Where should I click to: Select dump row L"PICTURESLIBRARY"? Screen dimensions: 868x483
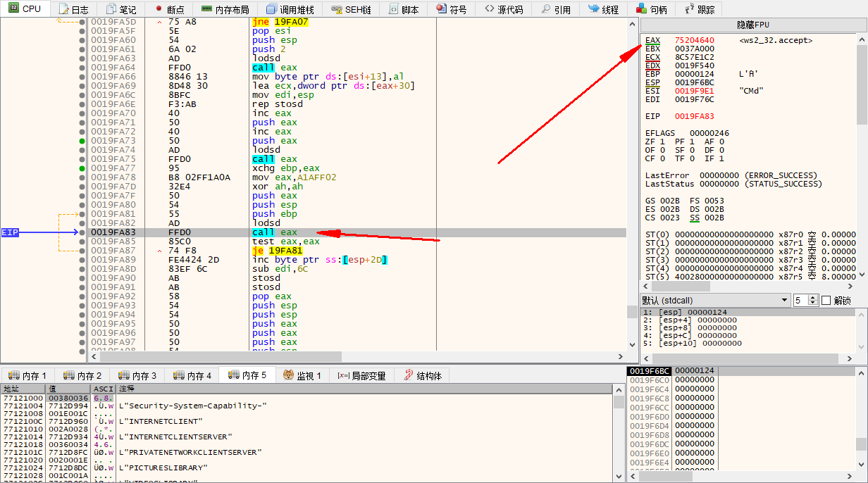[x=306, y=468]
